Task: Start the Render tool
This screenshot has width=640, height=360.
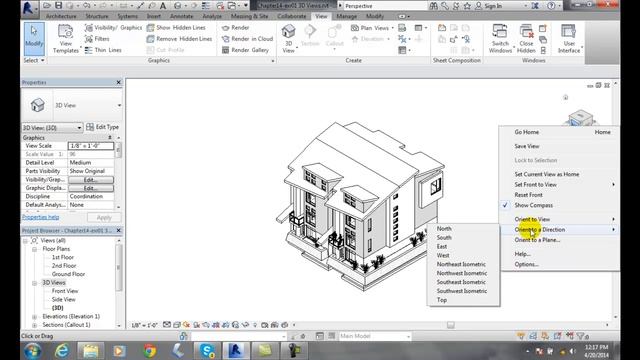Action: click(235, 27)
